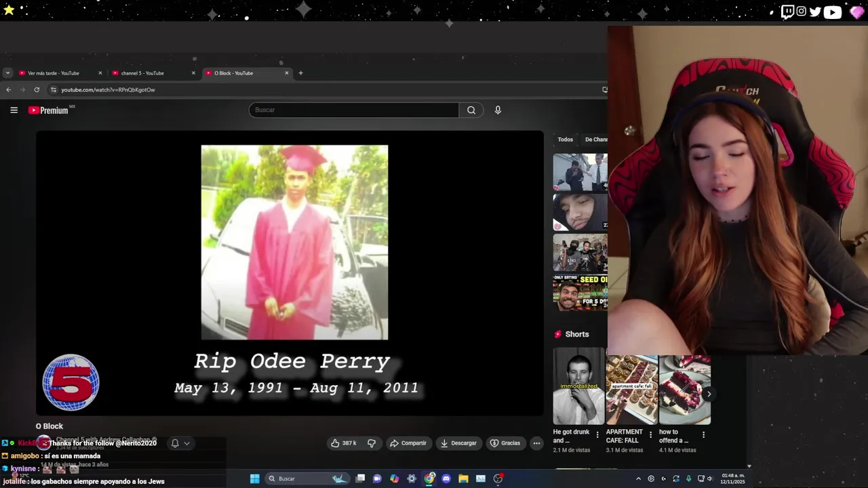Start voice search with the microphone
This screenshot has width=868, height=488.
click(498, 110)
